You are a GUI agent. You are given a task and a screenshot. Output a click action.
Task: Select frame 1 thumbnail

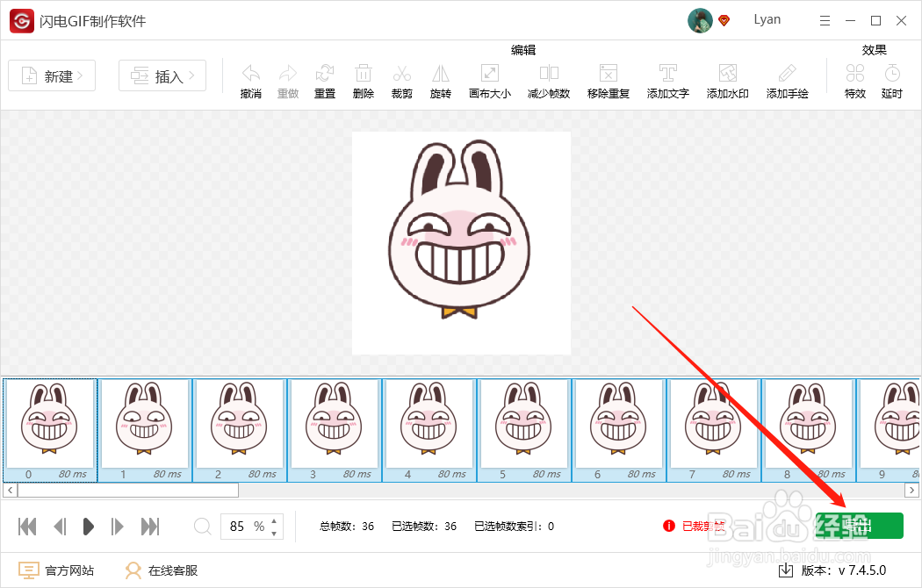(x=145, y=430)
